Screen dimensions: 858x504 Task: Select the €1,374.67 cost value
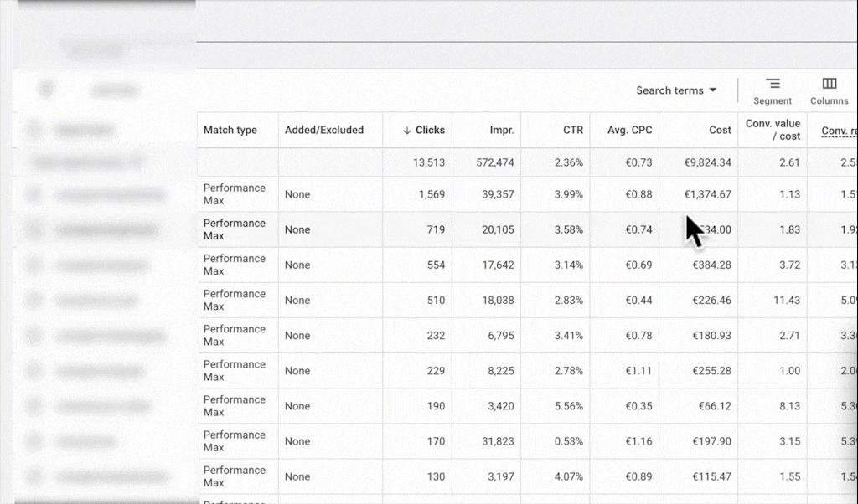707,194
